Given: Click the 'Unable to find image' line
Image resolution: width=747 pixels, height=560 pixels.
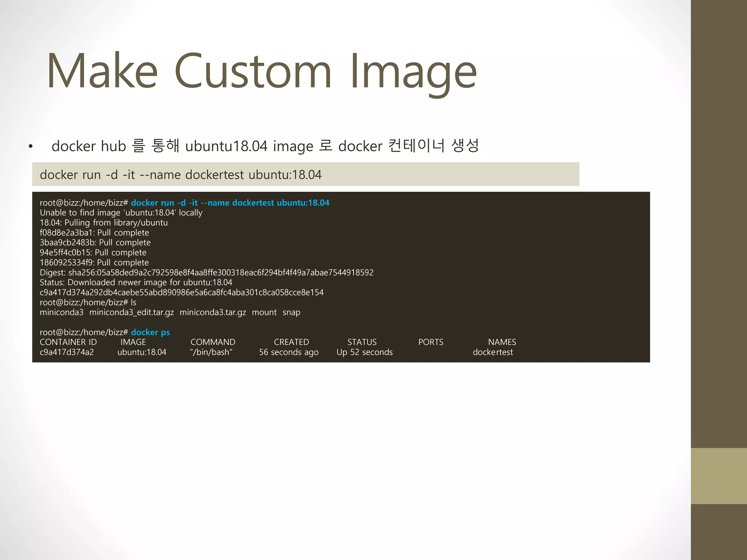Looking at the screenshot, I should (121, 213).
